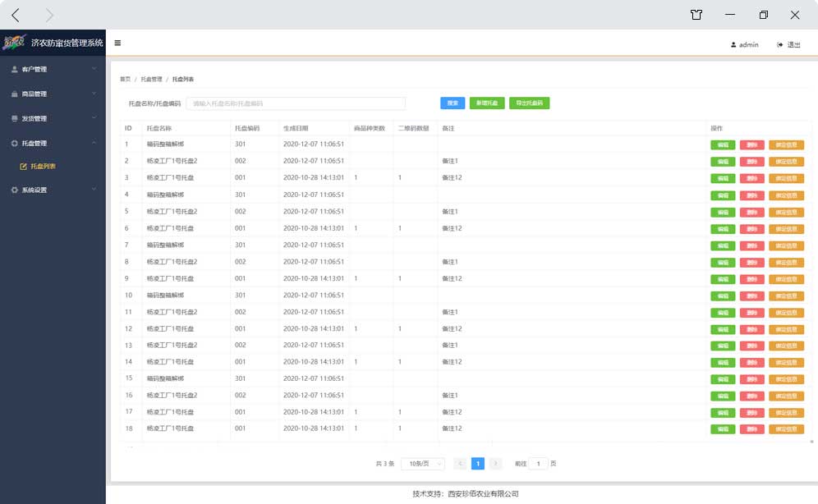
Task: Open the 系统设置 menu item
Action: (x=53, y=190)
